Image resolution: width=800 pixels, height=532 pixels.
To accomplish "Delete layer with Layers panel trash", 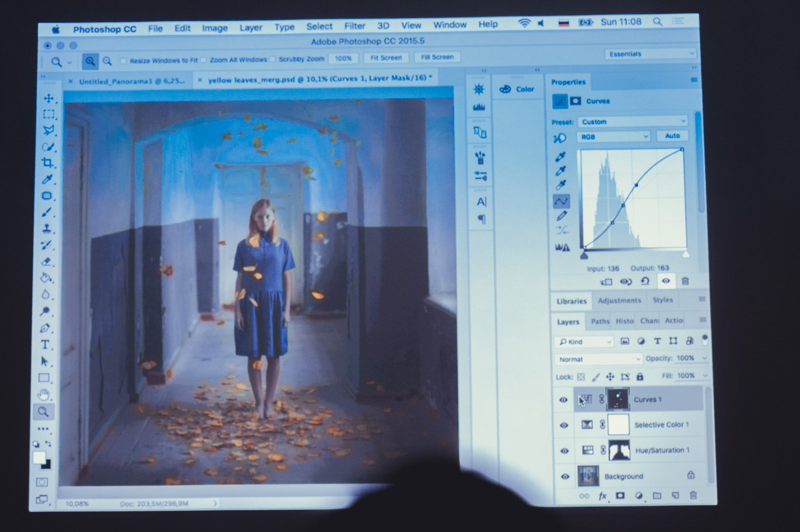I will pos(693,495).
